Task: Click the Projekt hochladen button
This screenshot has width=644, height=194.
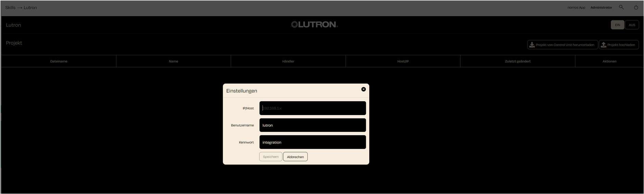Action: (618, 45)
